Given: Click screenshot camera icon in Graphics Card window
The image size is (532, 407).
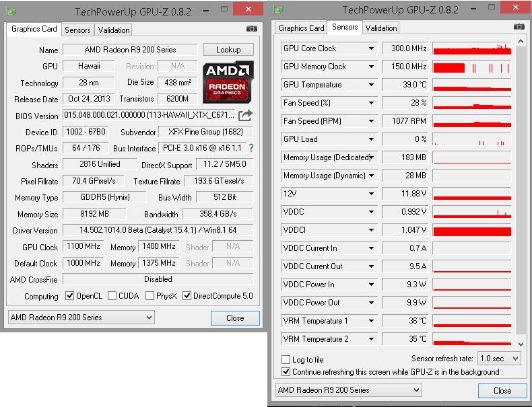Looking at the screenshot, I should click(251, 29).
